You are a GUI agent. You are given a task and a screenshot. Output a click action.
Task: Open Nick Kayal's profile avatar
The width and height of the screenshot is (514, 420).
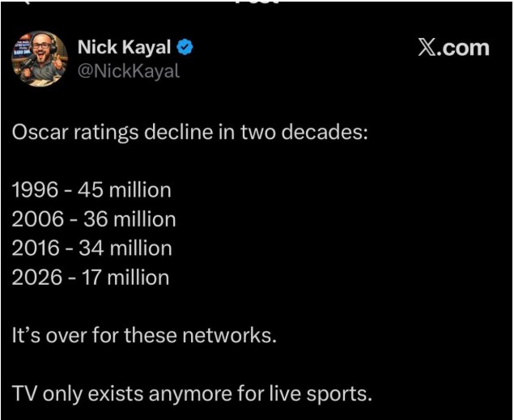click(x=40, y=59)
